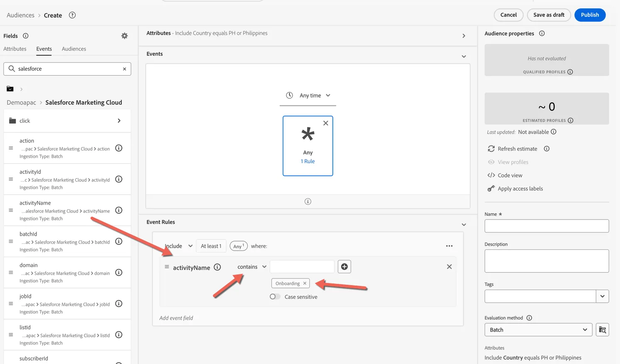Click Refresh estimate icon
Image resolution: width=620 pixels, height=364 pixels.
(491, 149)
